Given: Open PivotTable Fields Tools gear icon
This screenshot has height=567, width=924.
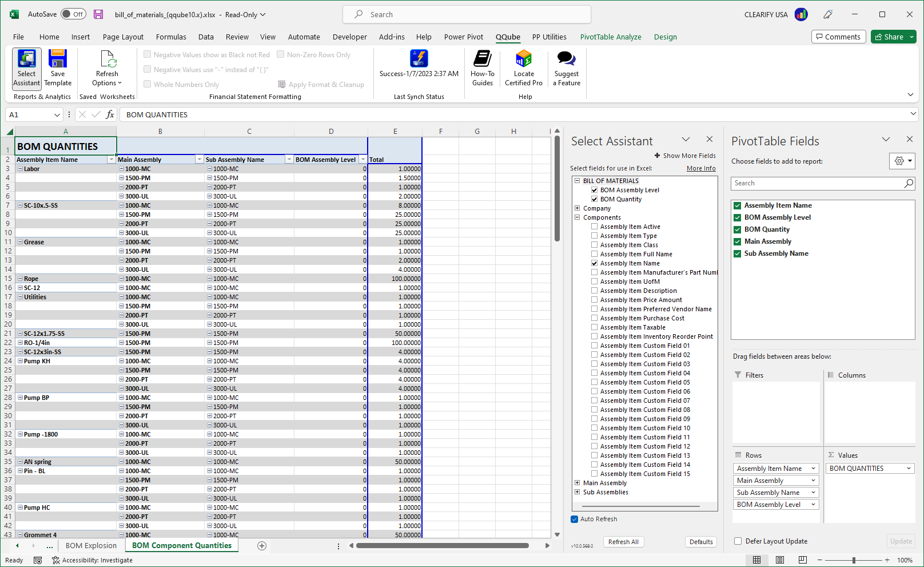Looking at the screenshot, I should point(902,161).
